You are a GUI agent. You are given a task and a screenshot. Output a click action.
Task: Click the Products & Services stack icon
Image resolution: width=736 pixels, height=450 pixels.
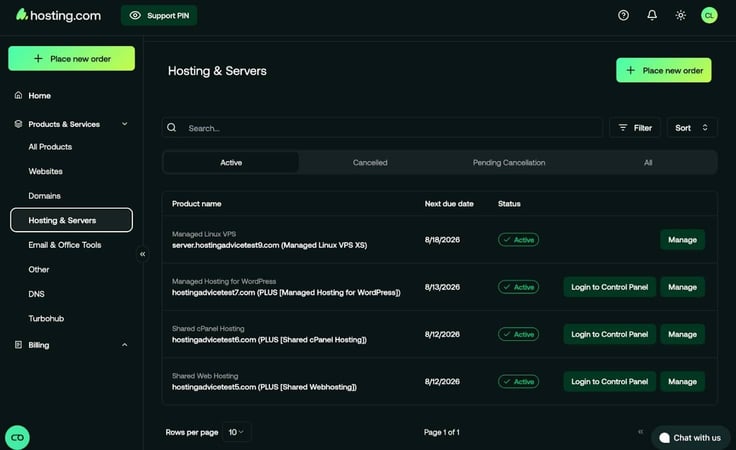coord(18,124)
